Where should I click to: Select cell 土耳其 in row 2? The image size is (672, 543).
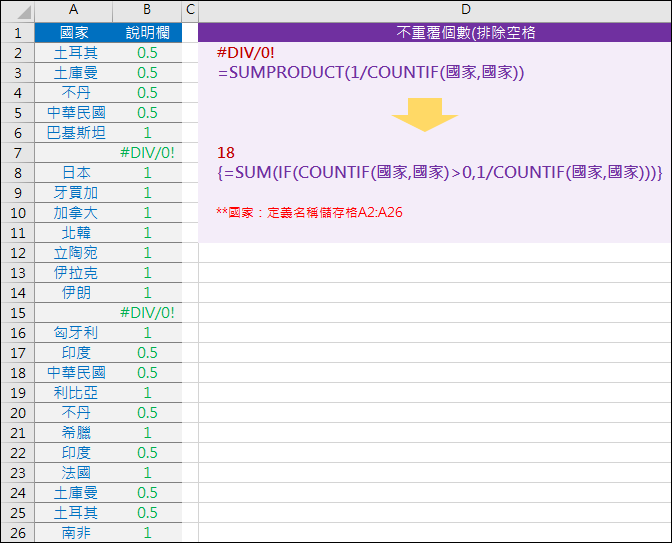click(74, 53)
